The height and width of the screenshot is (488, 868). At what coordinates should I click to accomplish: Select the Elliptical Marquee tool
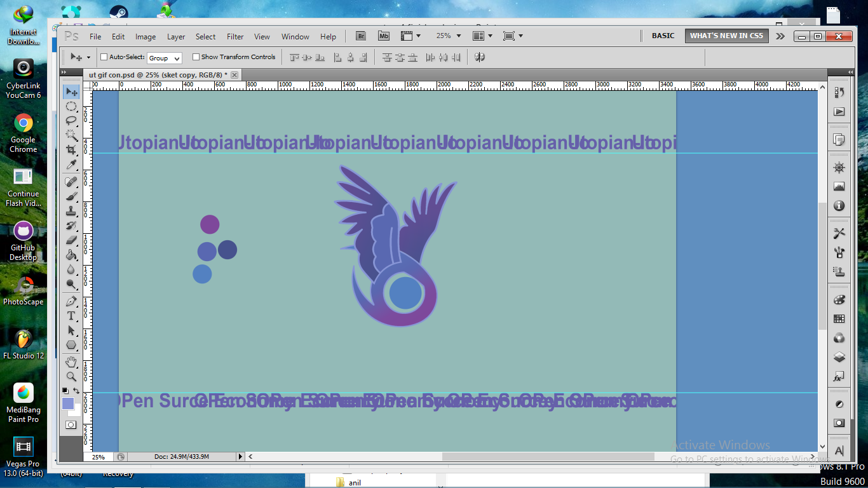(72, 107)
